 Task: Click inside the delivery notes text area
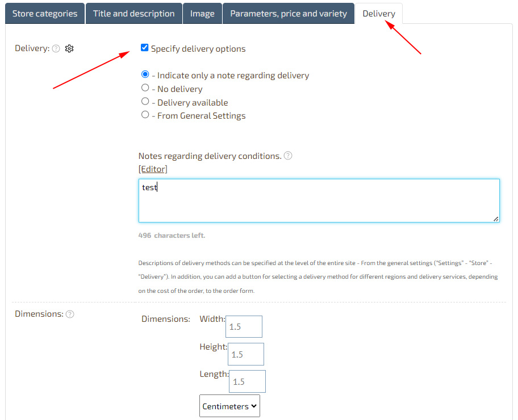[319, 201]
